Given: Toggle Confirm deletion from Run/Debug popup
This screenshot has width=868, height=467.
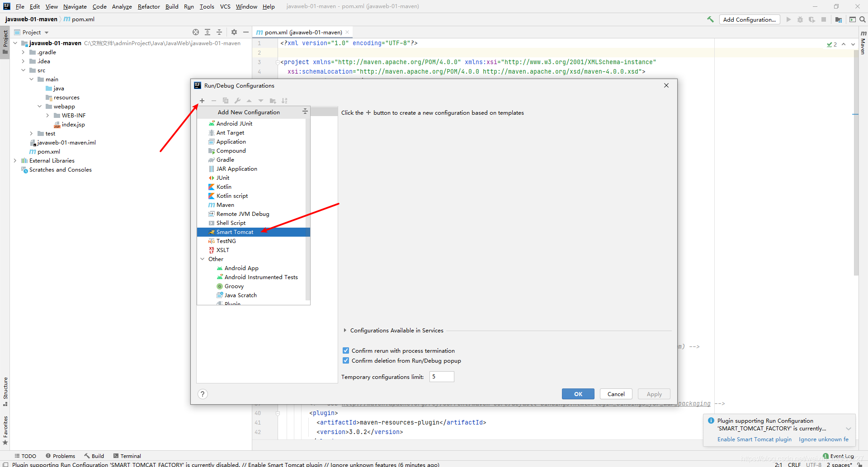Looking at the screenshot, I should [x=346, y=360].
